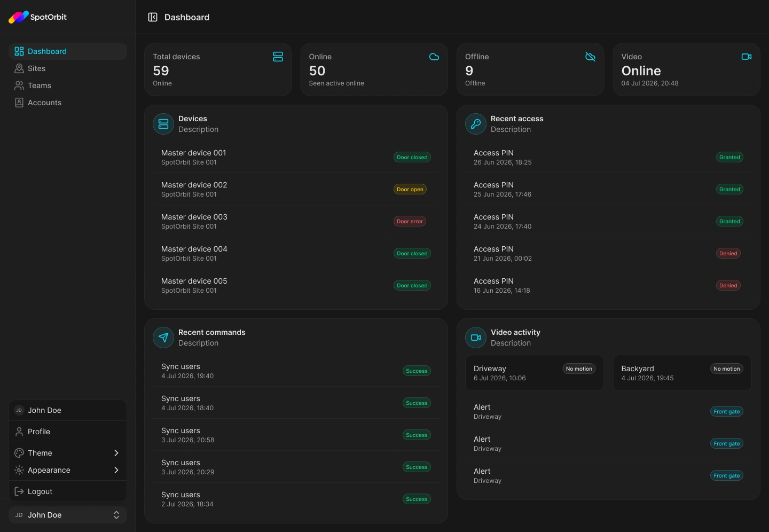Image resolution: width=769 pixels, height=532 pixels.
Task: Click the Sites sidebar icon
Action: [19, 68]
